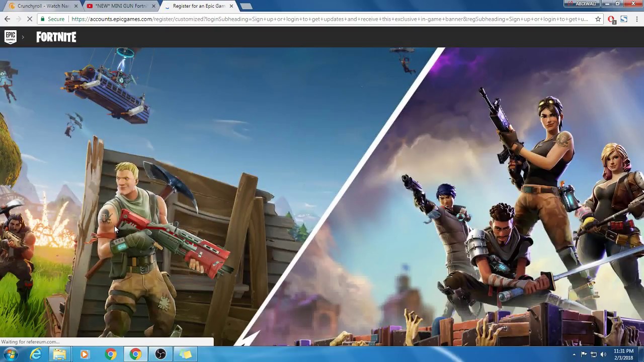The height and width of the screenshot is (362, 644).
Task: Click the Show desktop strip beside the clock
Action: pos(641,354)
